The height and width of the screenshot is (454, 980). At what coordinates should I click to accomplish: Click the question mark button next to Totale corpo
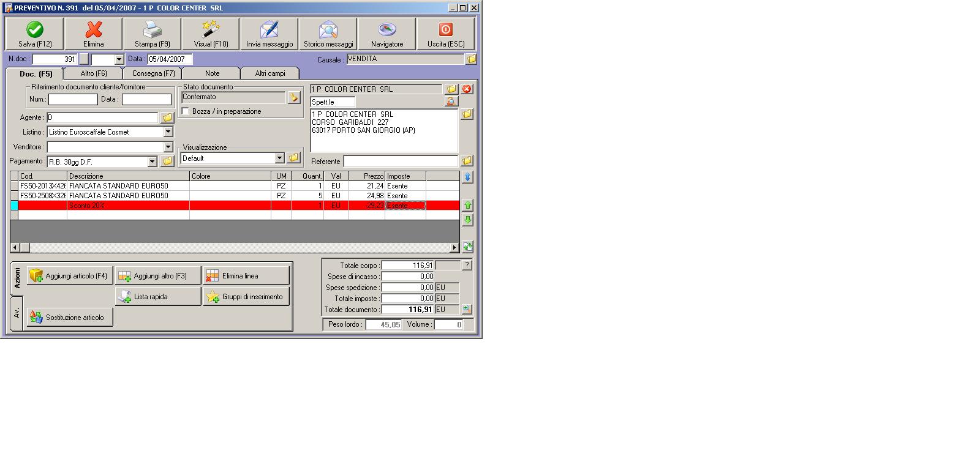(x=467, y=266)
